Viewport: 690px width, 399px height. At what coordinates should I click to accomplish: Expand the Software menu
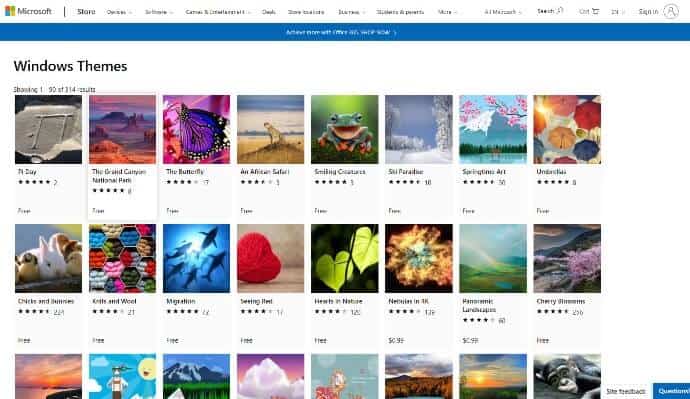(x=158, y=12)
